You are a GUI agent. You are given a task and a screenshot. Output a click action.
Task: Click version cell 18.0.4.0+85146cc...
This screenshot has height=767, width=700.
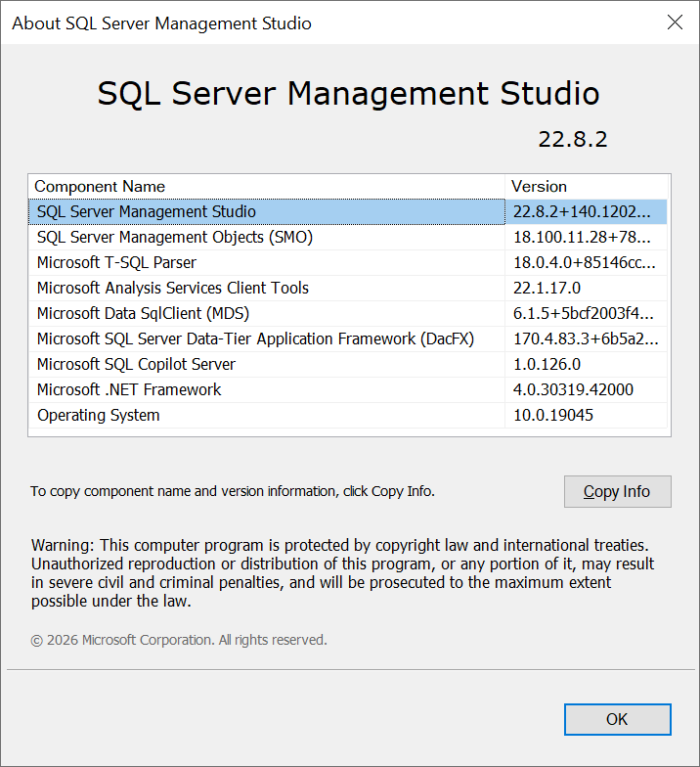coord(587,262)
